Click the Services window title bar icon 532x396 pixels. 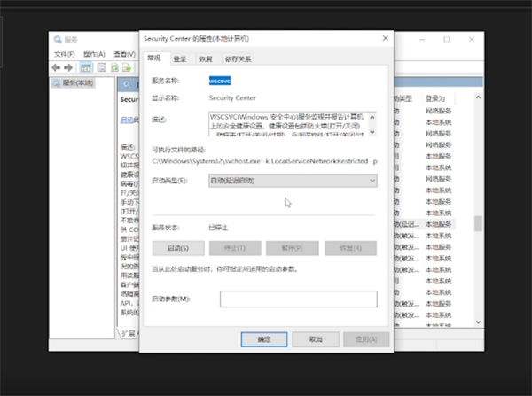(58, 39)
